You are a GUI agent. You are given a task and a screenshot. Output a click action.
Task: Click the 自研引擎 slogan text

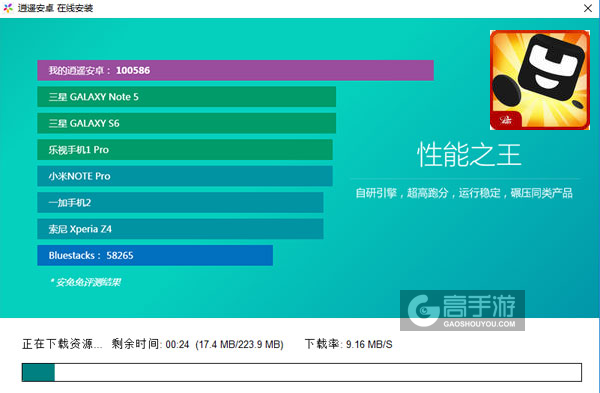point(464,193)
